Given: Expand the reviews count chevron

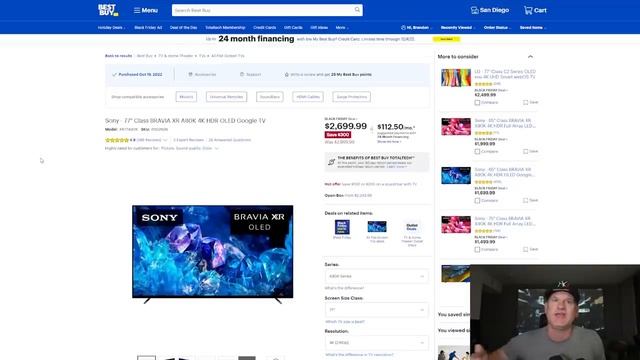Looking at the screenshot, I should click(165, 140).
